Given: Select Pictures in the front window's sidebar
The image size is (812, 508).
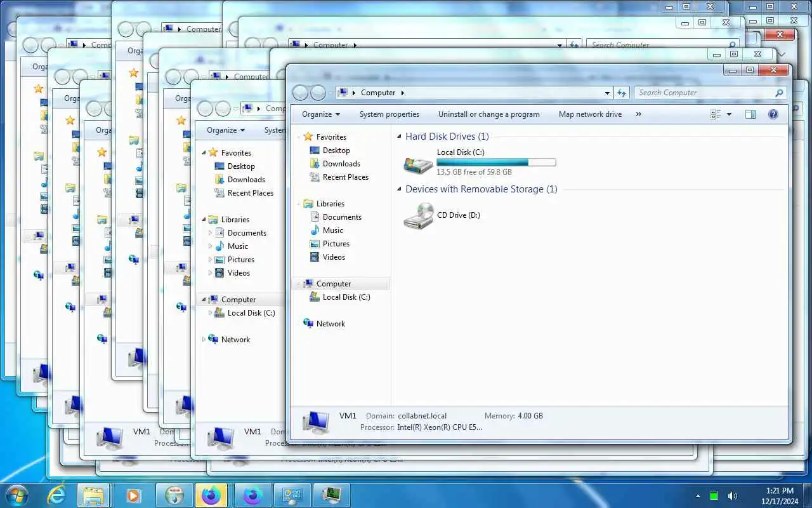Looking at the screenshot, I should pyautogui.click(x=336, y=244).
